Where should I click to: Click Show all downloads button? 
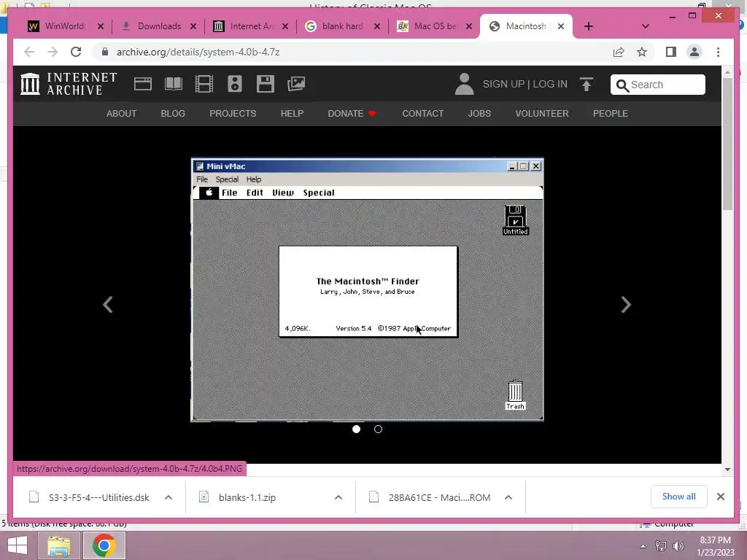(x=679, y=497)
